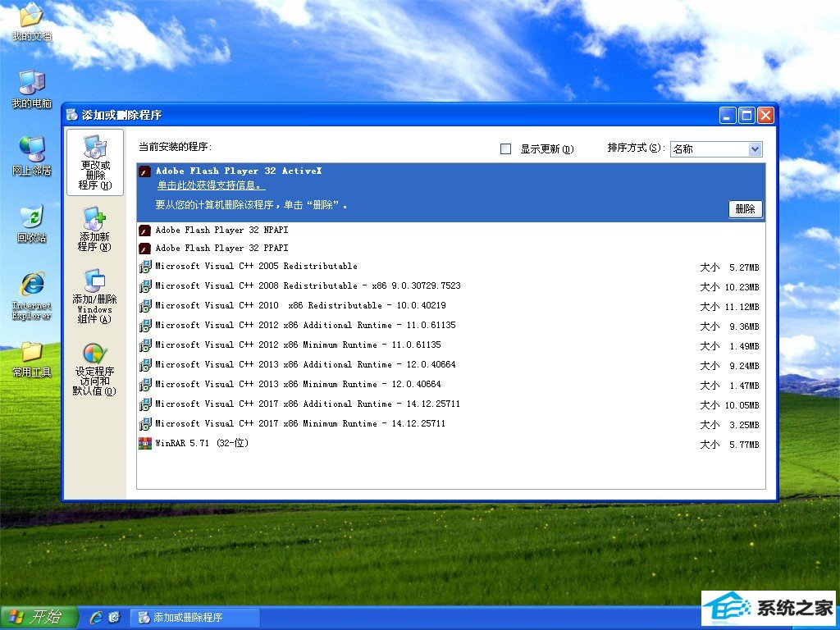840x630 pixels.
Task: Click the Visual C++ 2012 Additional Runtime icon
Action: click(x=144, y=326)
